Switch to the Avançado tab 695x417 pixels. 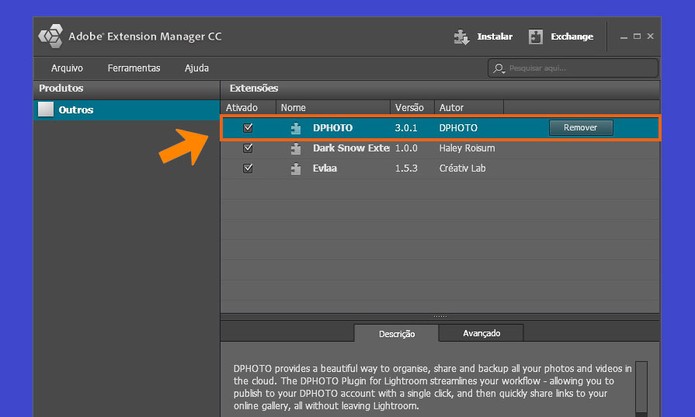[x=481, y=333]
